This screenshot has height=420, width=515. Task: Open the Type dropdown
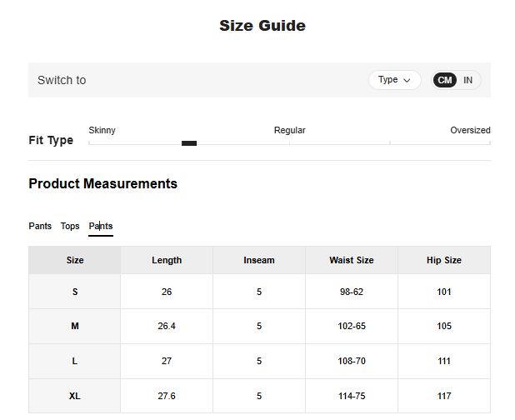pos(394,80)
